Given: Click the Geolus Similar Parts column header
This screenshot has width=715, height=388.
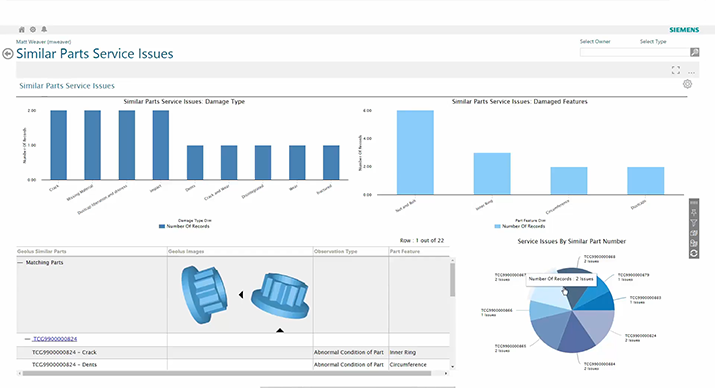Looking at the screenshot, I should pyautogui.click(x=92, y=252).
